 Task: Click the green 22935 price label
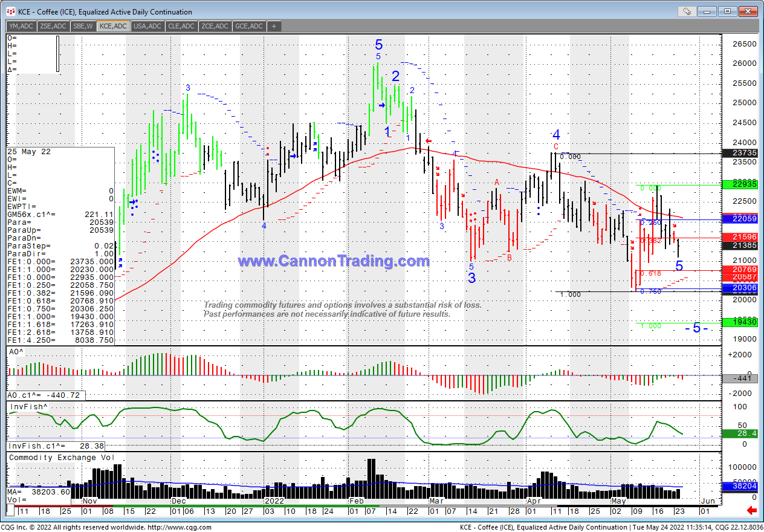click(739, 184)
